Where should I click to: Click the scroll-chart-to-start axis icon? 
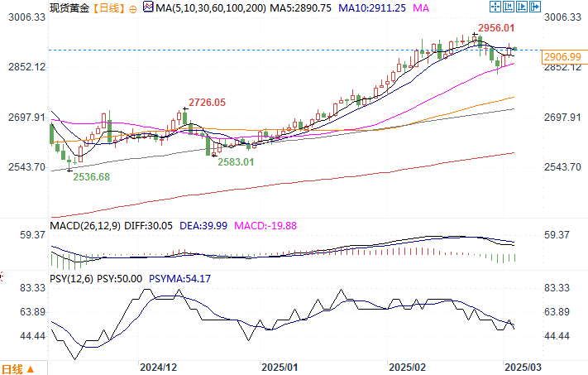pyautogui.click(x=509, y=7)
